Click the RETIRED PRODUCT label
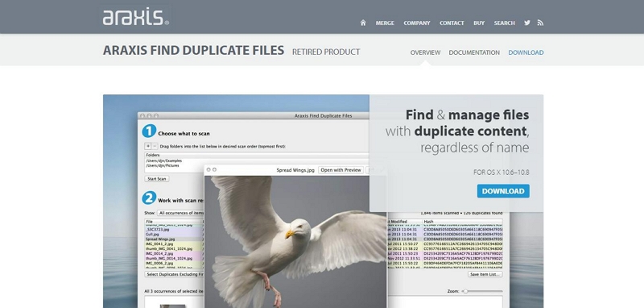The image size is (644, 308). click(326, 52)
